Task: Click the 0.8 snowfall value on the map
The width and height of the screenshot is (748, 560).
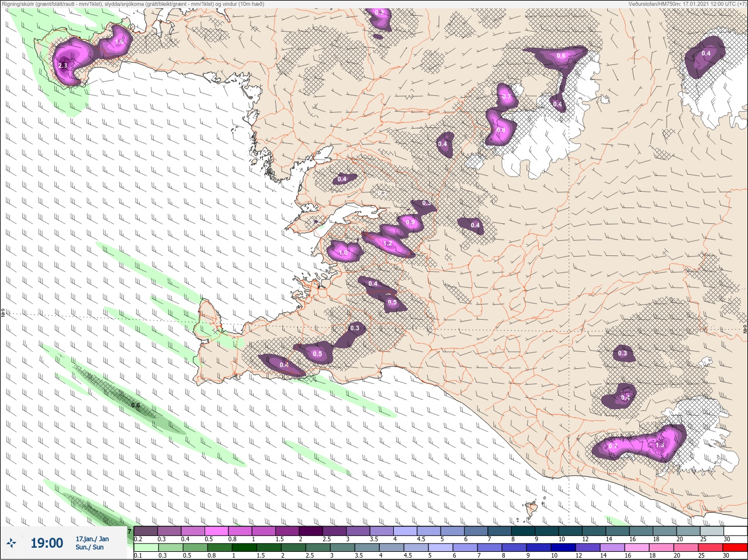Action: tap(501, 131)
